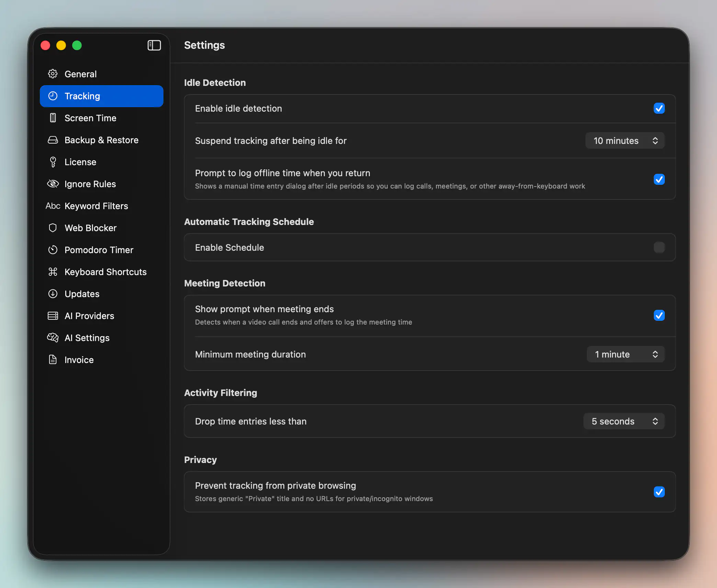Click the Keyboard Shortcuts command icon
The height and width of the screenshot is (588, 717).
pyautogui.click(x=53, y=272)
